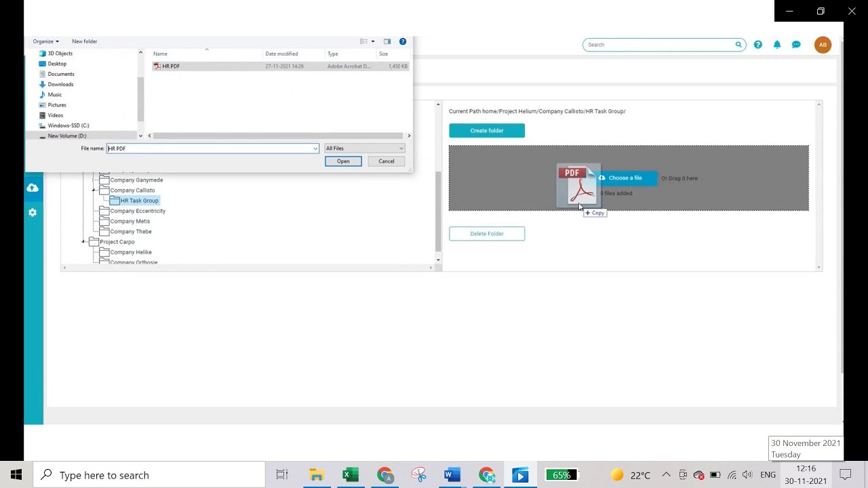Toggle the preview pane icon

pyautogui.click(x=387, y=41)
